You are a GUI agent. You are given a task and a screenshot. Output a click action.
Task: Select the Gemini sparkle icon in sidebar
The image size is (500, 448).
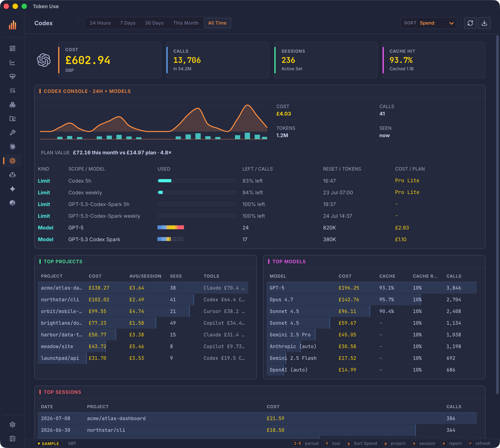coord(12,189)
